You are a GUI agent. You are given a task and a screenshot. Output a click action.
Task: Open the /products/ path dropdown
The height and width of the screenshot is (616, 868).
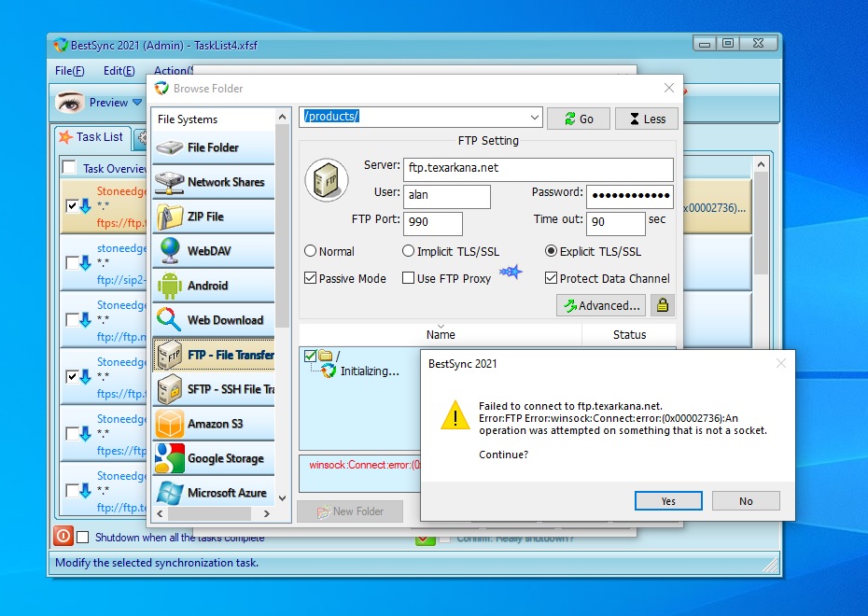534,118
